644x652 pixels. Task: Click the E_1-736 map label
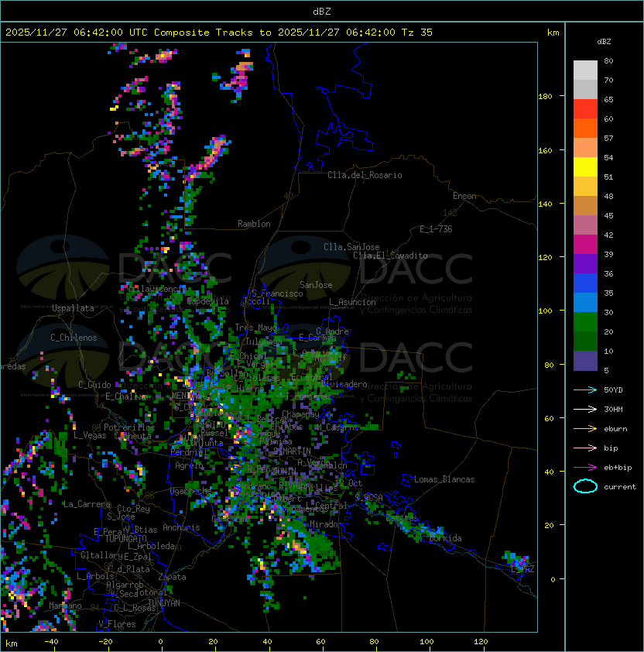436,229
